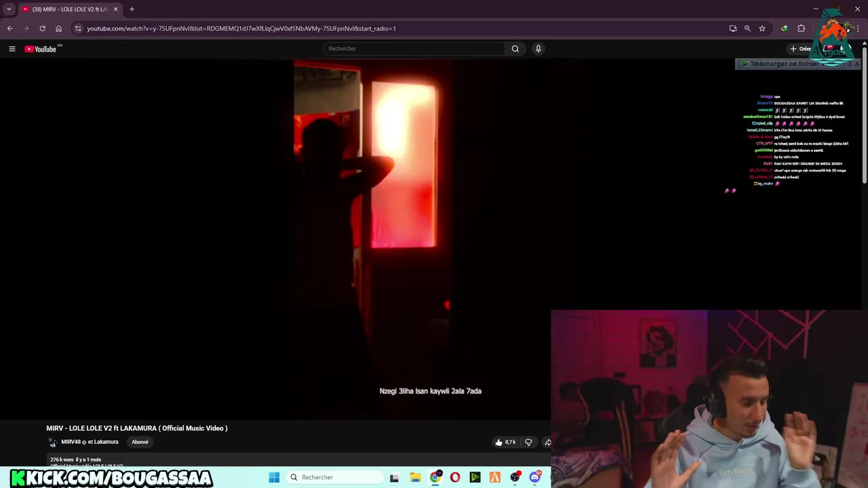Like the video showing 8,7 k
Screen dimensions: 868x488
click(506, 443)
